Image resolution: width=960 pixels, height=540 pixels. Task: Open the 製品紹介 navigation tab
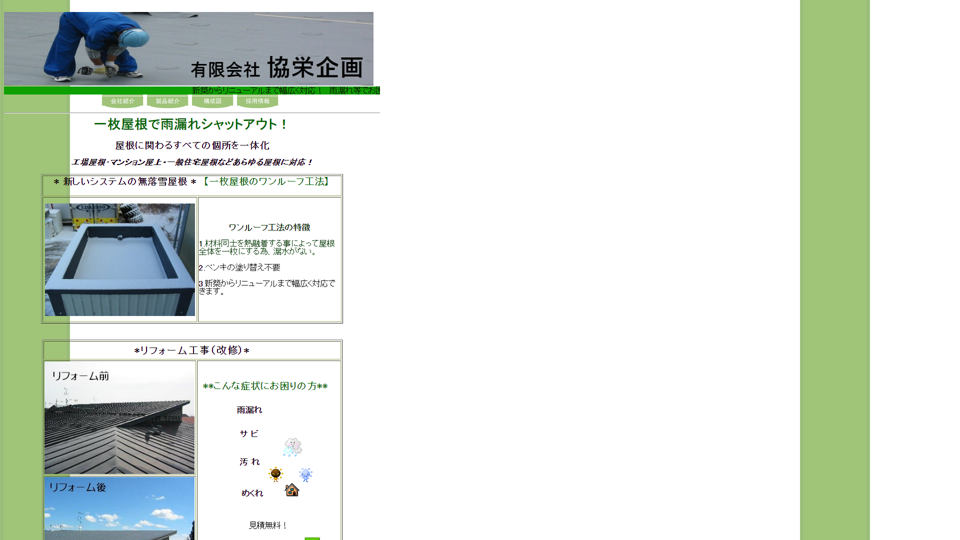pos(167,101)
